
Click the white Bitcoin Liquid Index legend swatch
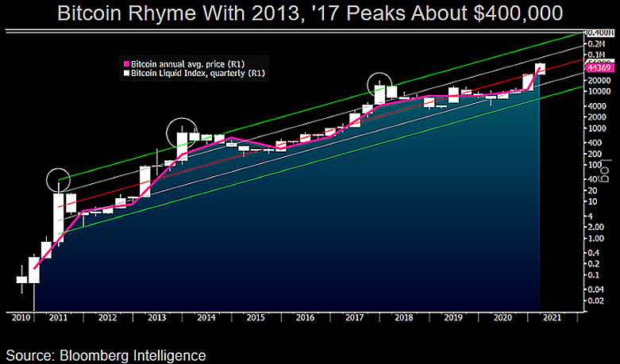click(x=123, y=73)
